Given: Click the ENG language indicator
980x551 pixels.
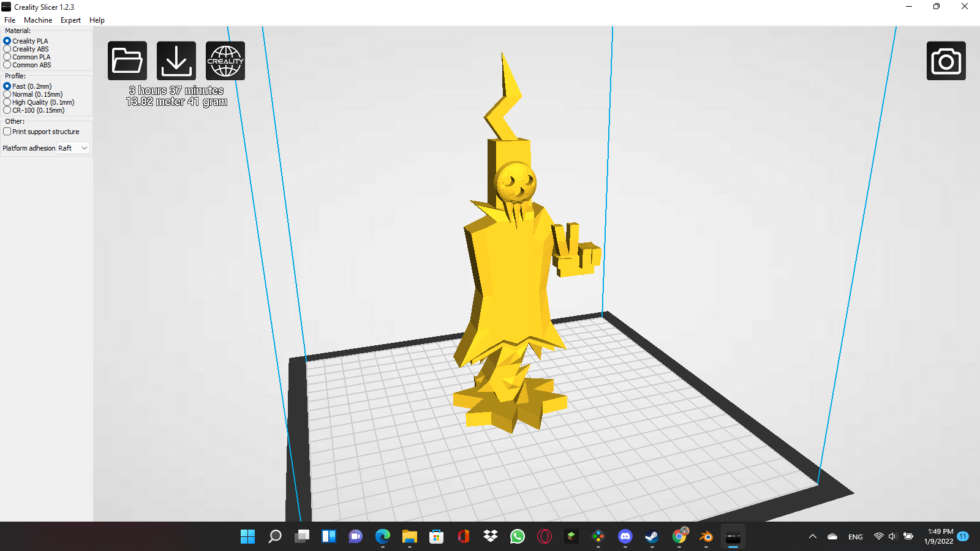Looking at the screenshot, I should pyautogui.click(x=856, y=537).
